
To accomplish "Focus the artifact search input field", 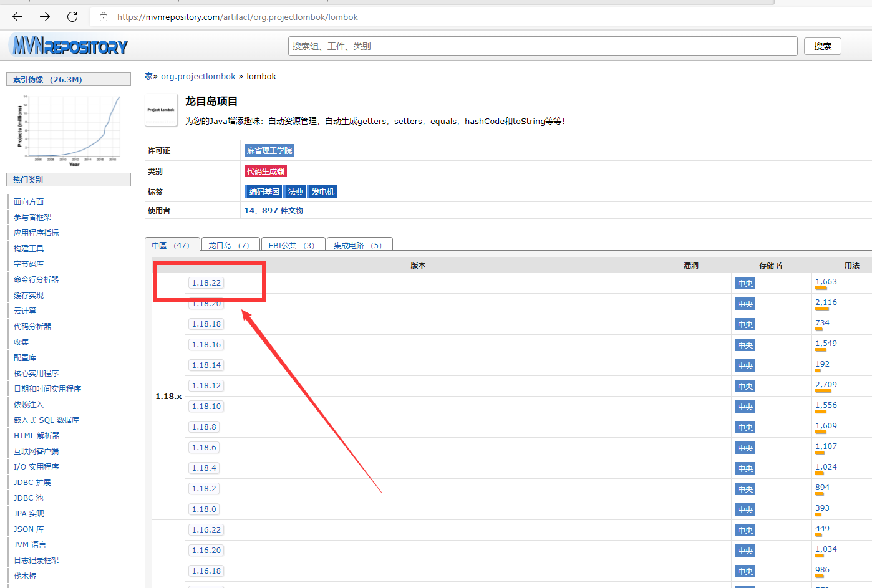I will click(x=543, y=46).
